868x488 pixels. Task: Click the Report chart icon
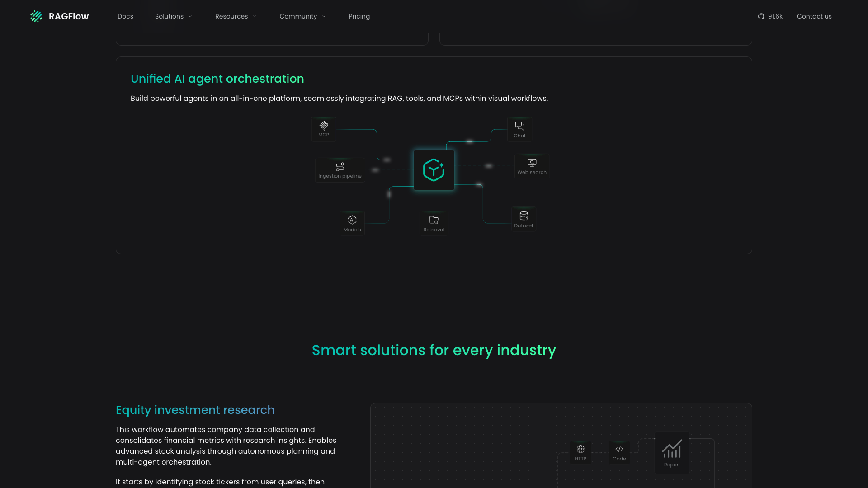point(672,449)
